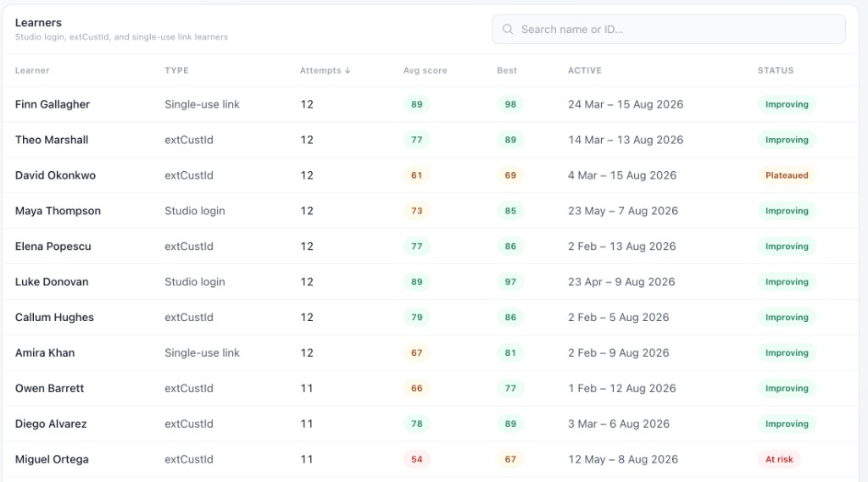Click the Learner column header
Screen dimensions: 868x482
coord(32,70)
